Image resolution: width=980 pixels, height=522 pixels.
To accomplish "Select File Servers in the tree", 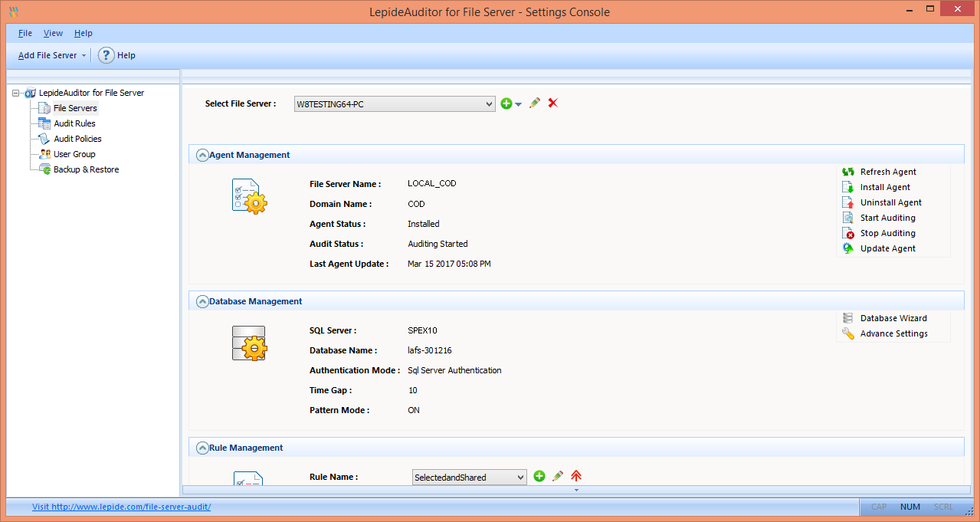I will pyautogui.click(x=75, y=108).
